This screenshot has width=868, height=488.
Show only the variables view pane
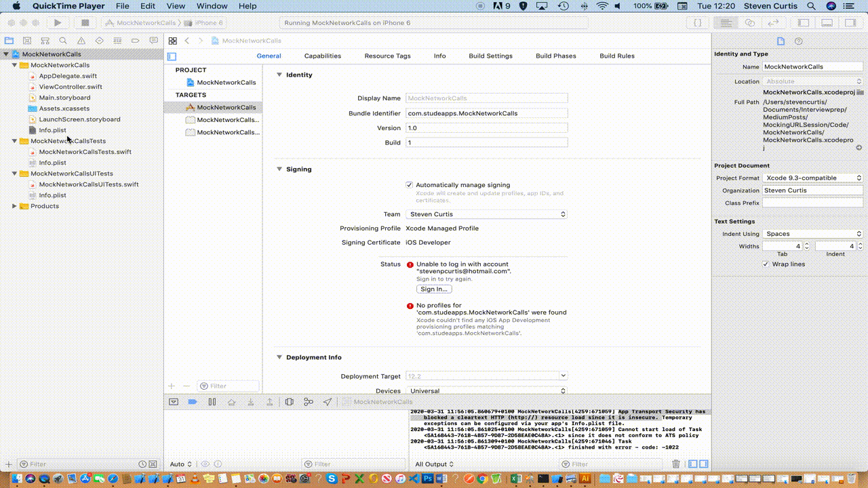click(x=692, y=464)
